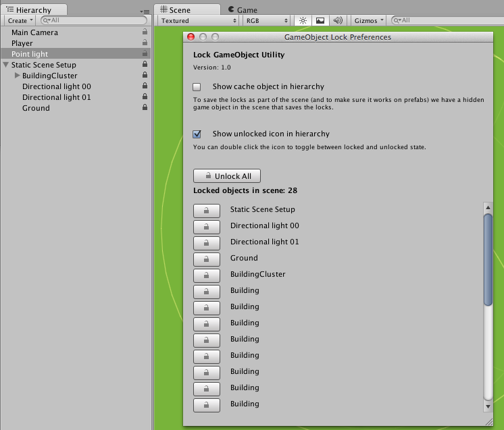504x430 pixels.
Task: Click 'Ground' text in locked objects list
Action: 244,258
